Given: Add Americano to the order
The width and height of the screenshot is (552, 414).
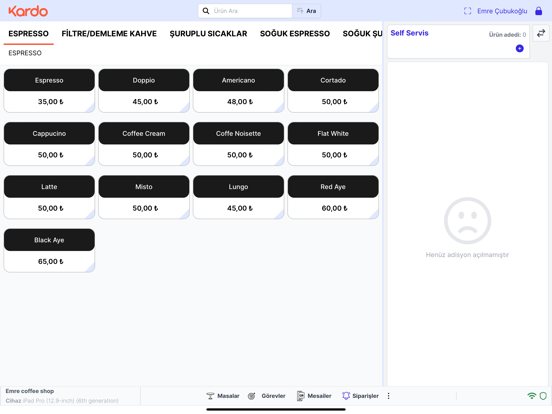Looking at the screenshot, I should click(x=239, y=90).
